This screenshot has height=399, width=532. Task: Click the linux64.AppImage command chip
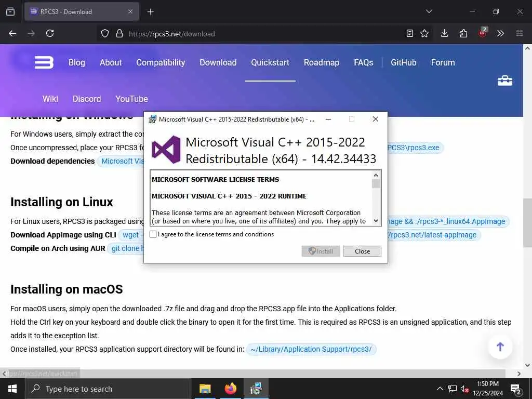coord(448,221)
